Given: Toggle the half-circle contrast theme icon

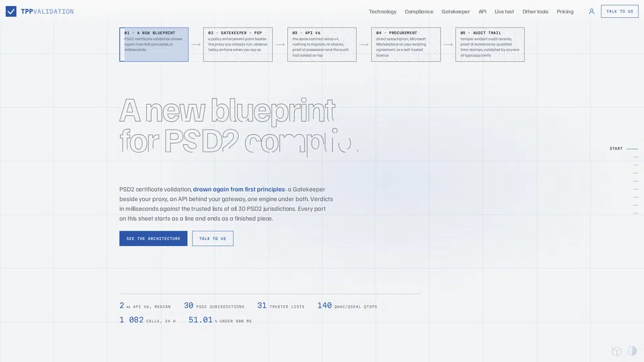Looking at the screenshot, I should (x=632, y=351).
